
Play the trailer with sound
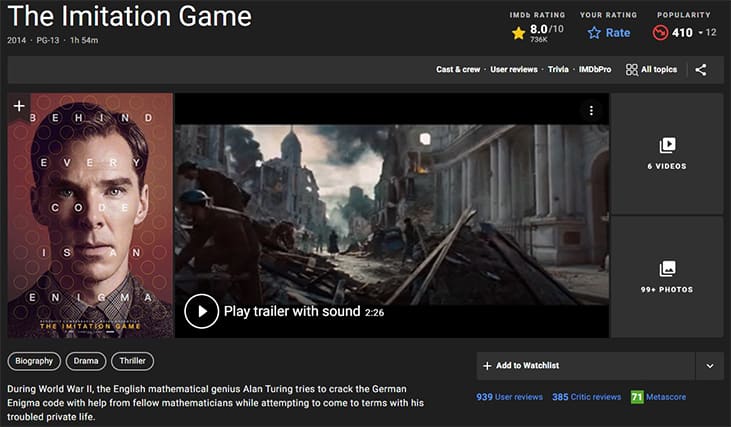201,311
